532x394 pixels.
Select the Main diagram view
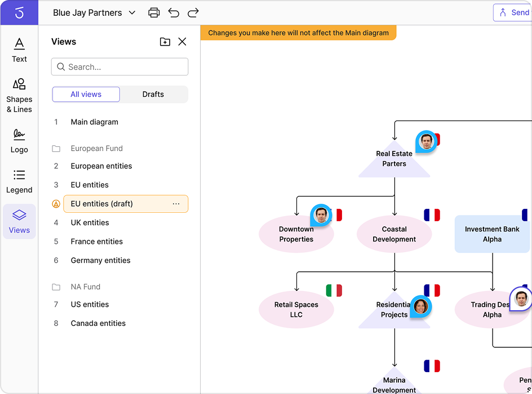point(94,122)
